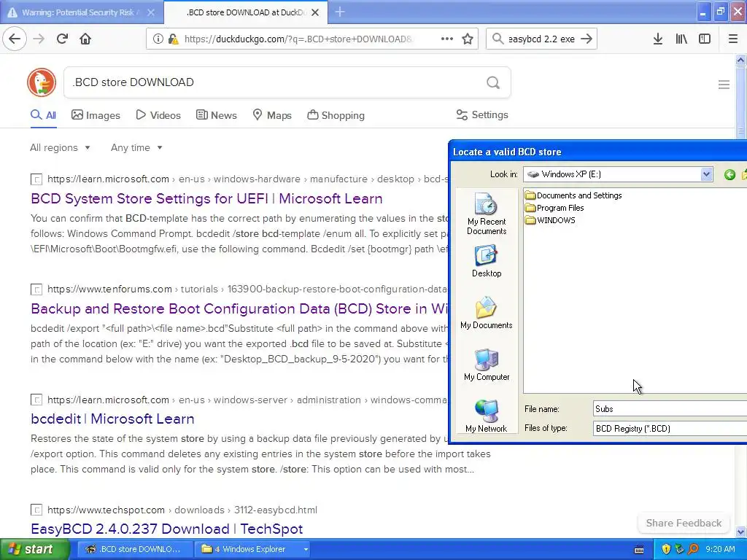Open EasyBCD 2.4.0.237 Download TechSpot link
The height and width of the screenshot is (560, 747).
[167, 529]
